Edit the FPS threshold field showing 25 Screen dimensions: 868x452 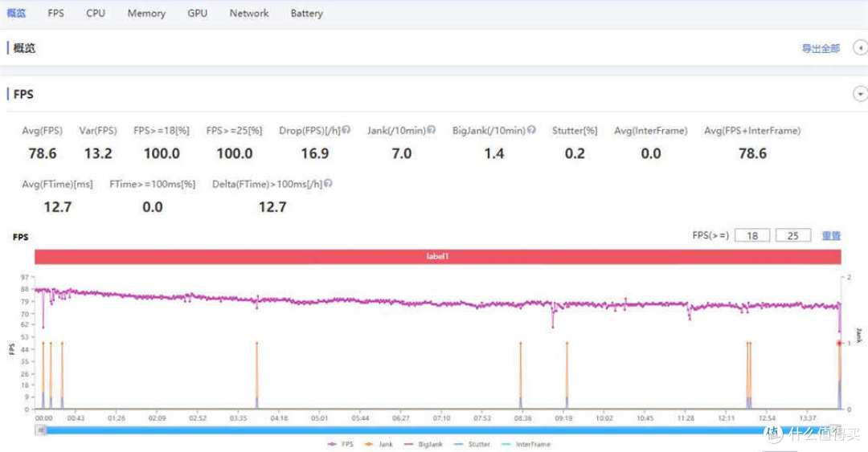click(x=792, y=236)
